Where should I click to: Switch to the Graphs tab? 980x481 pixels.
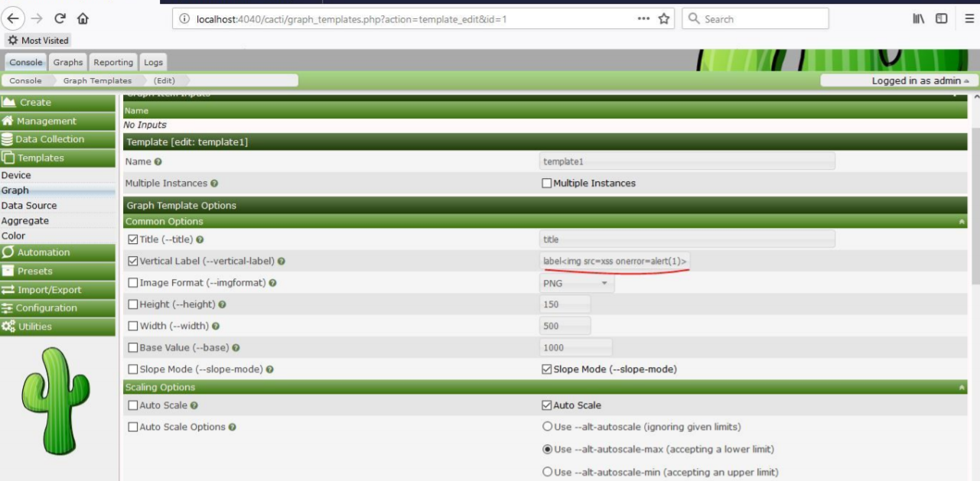tap(68, 62)
